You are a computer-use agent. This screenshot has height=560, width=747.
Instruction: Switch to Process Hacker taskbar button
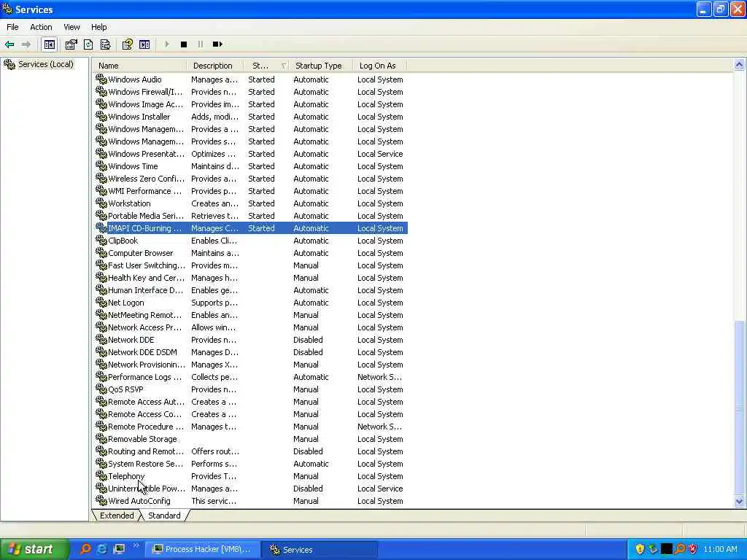(x=202, y=549)
